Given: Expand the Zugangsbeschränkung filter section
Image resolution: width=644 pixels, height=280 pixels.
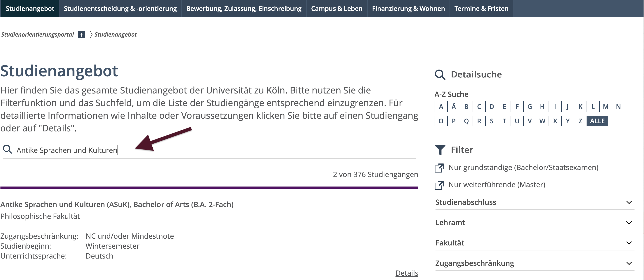Looking at the screenshot, I should (x=535, y=263).
